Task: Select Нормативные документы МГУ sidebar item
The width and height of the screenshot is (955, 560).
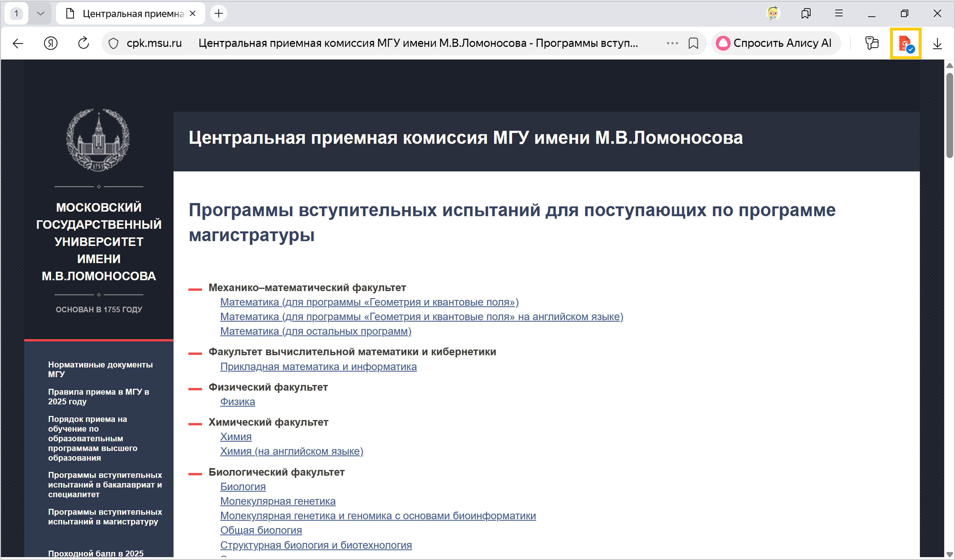Action: 100,369
